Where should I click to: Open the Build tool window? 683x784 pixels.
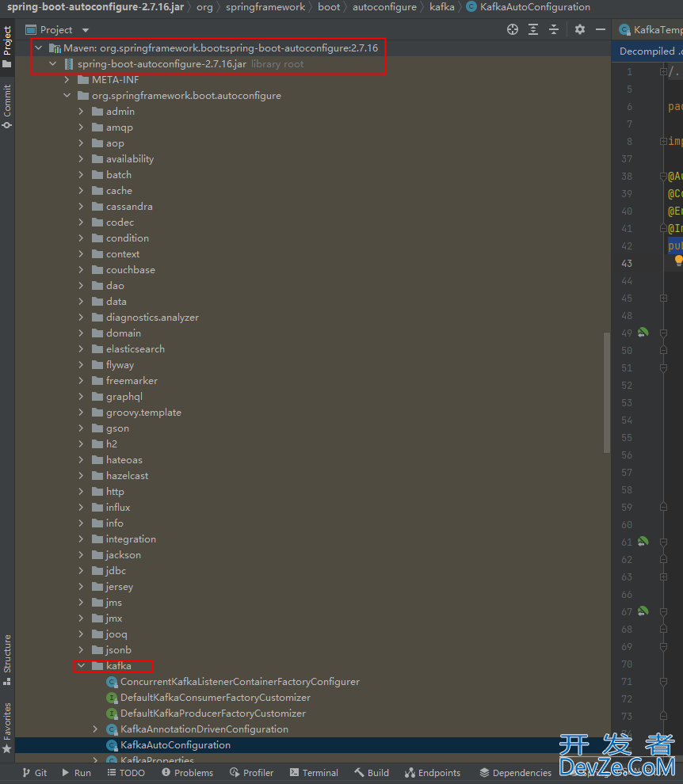tap(372, 772)
